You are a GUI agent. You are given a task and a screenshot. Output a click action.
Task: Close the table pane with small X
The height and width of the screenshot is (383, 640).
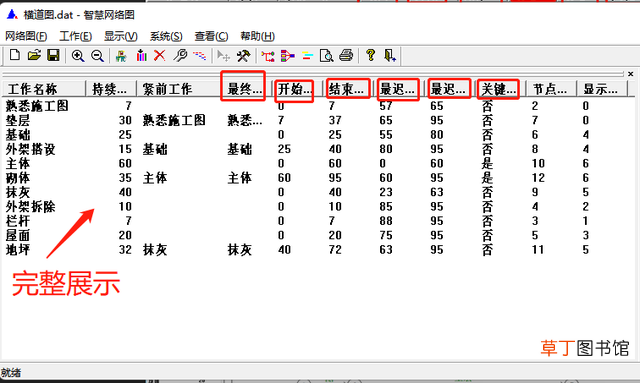(x=630, y=74)
